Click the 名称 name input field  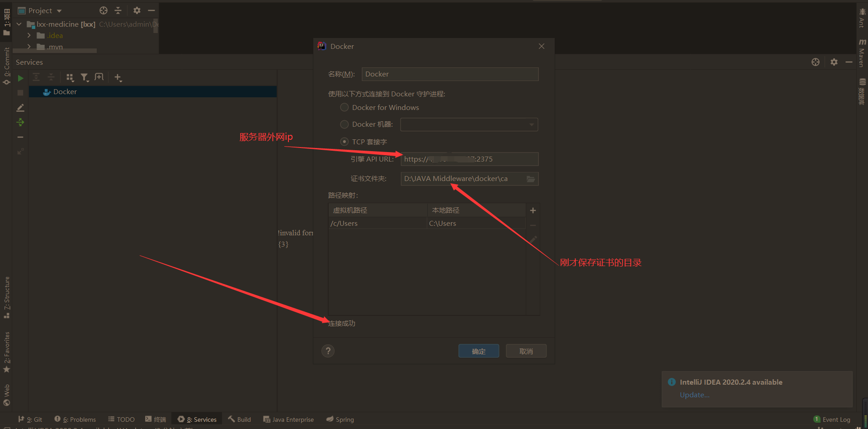450,74
